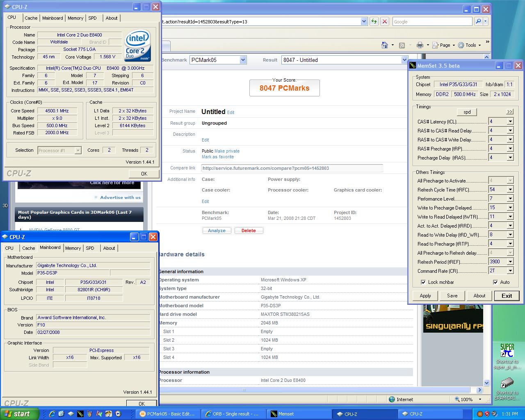Viewport: 525px width, 420px height.
Task: Switch to the Memset taskbar button
Action: pyautogui.click(x=299, y=414)
